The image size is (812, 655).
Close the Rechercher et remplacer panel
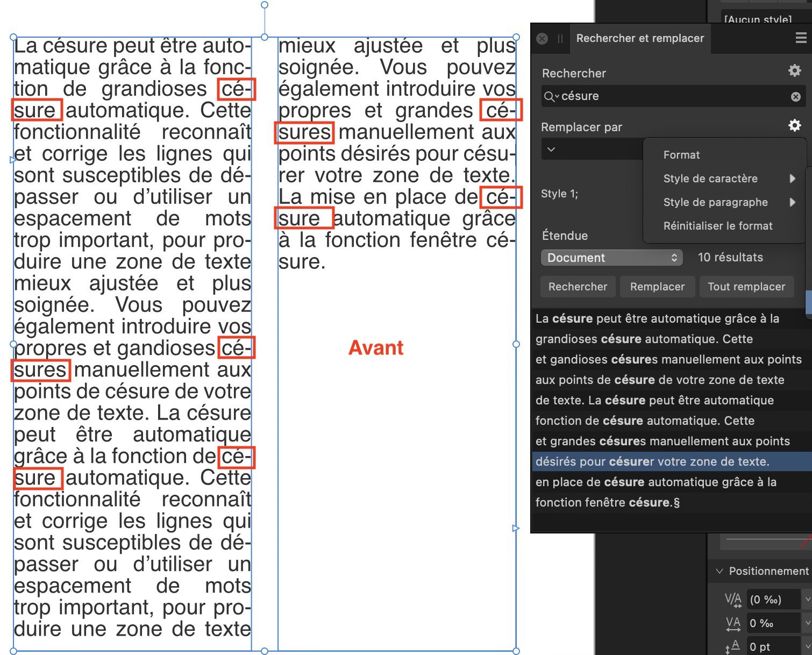pyautogui.click(x=542, y=39)
